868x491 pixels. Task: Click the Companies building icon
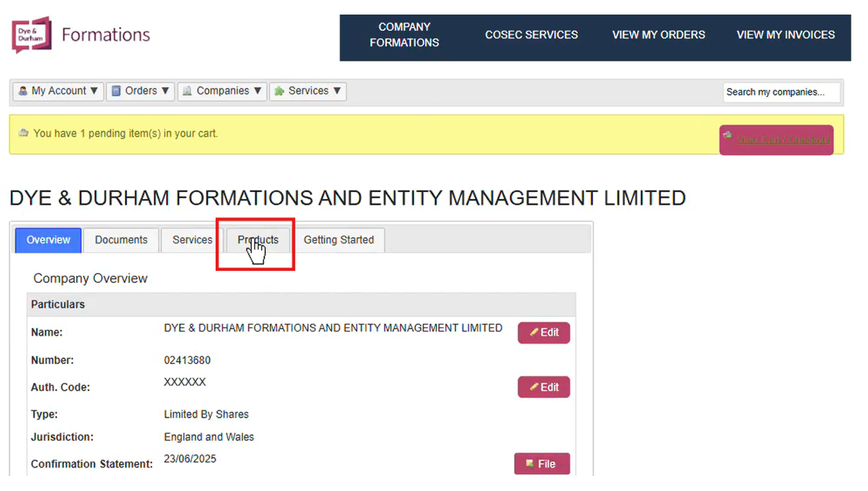coord(187,91)
